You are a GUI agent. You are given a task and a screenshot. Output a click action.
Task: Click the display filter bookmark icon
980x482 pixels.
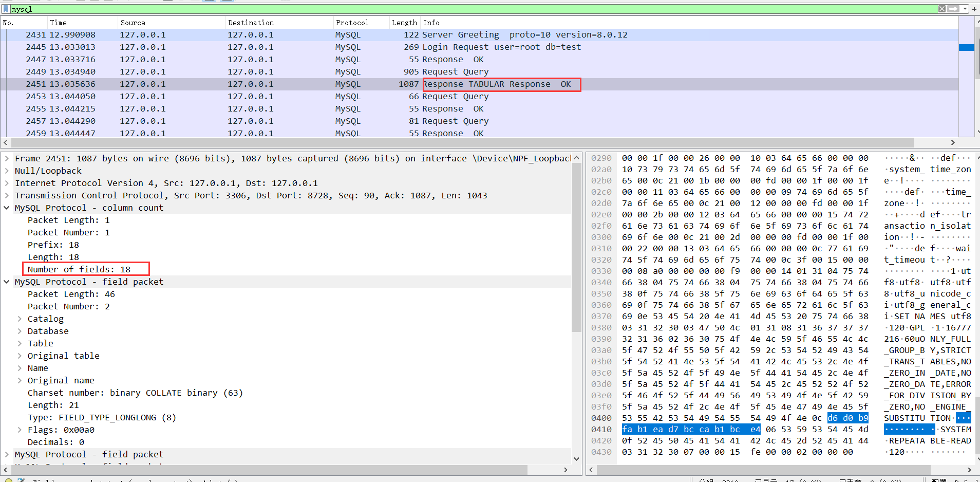tap(6, 9)
